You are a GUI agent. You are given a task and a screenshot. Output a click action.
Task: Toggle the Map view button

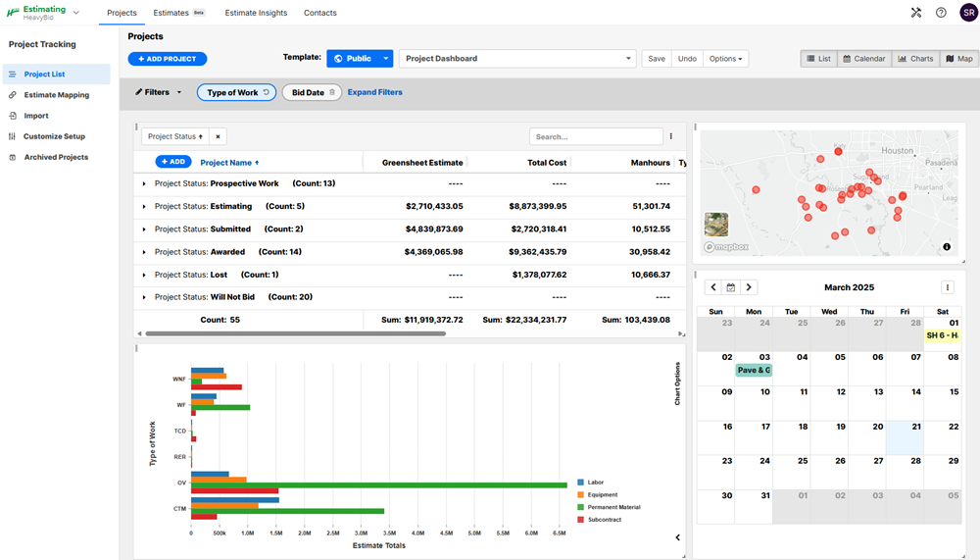tap(958, 59)
